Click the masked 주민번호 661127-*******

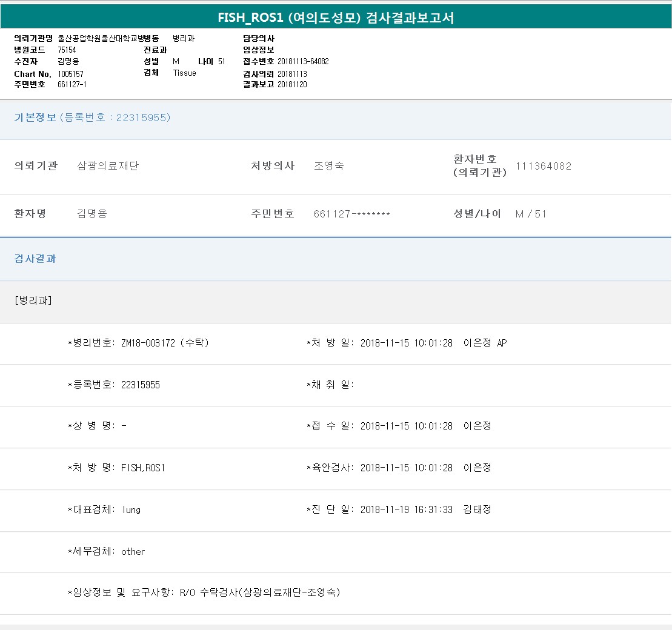click(x=351, y=214)
